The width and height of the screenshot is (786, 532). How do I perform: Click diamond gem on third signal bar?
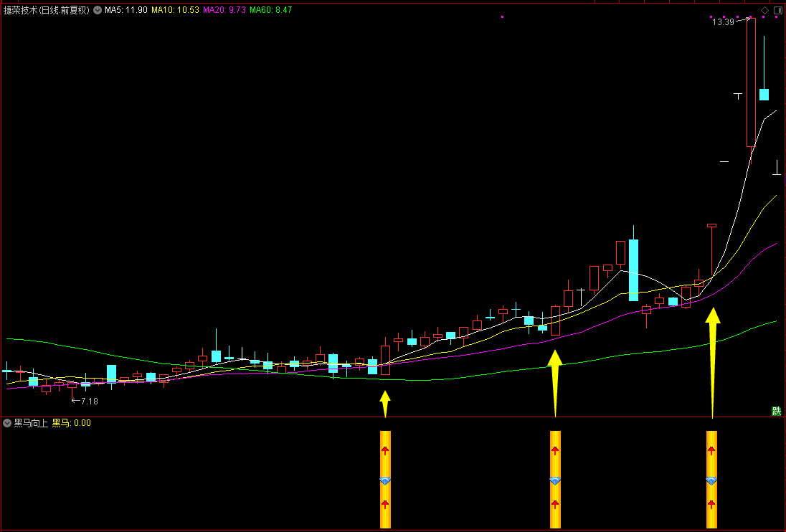(711, 481)
